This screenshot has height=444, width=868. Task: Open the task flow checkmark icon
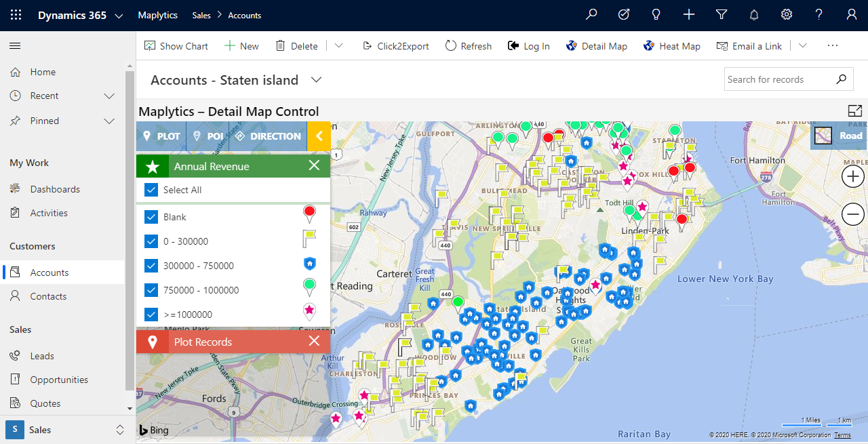[624, 15]
